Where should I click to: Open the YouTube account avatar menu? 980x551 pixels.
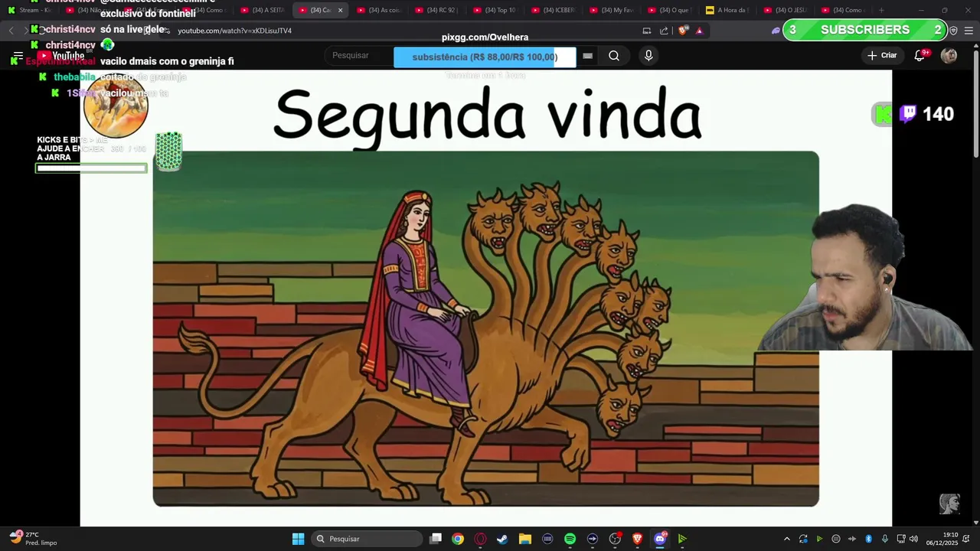tap(949, 55)
